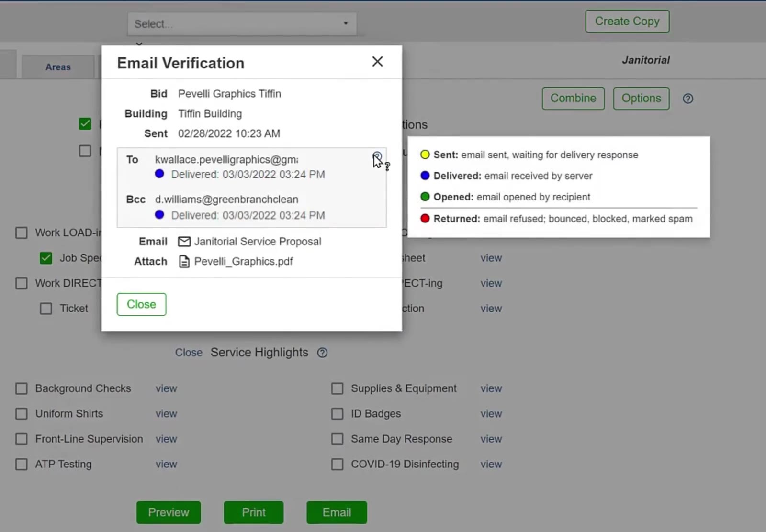Click the status legend help icon beside To address
766x532 pixels.
377,156
